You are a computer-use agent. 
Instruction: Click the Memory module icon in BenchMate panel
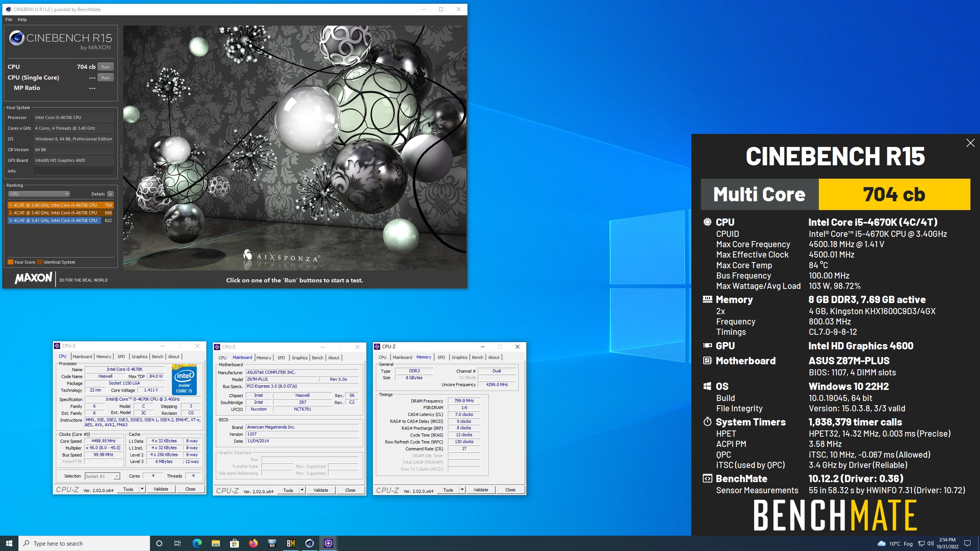(x=707, y=299)
